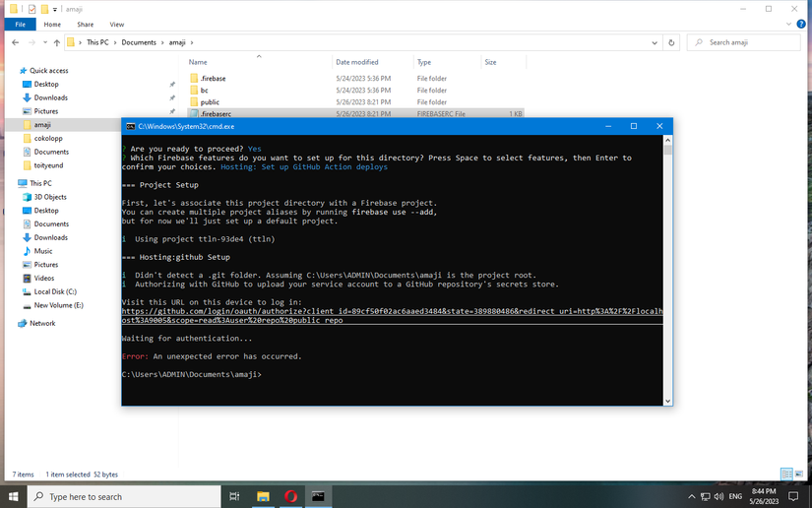Viewport: 812px width, 508px height.
Task: Select amaji folder in navigation pane
Action: coord(42,125)
